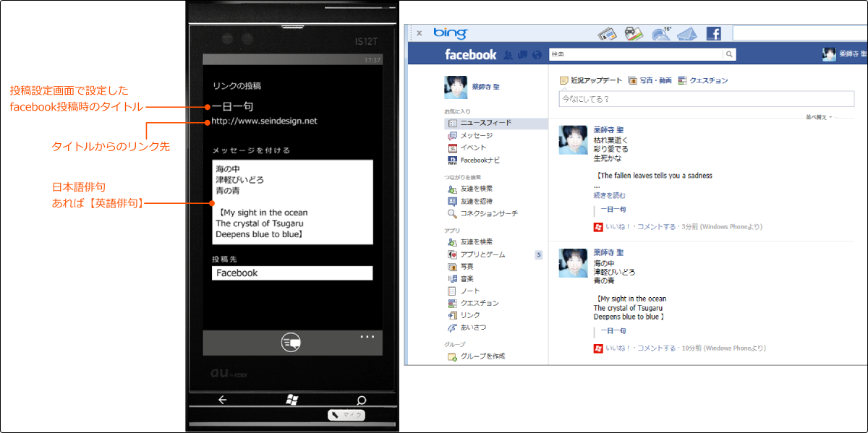Click the sidebar profile picture thumbnail
This screenshot has width=868, height=433.
pyautogui.click(x=456, y=87)
